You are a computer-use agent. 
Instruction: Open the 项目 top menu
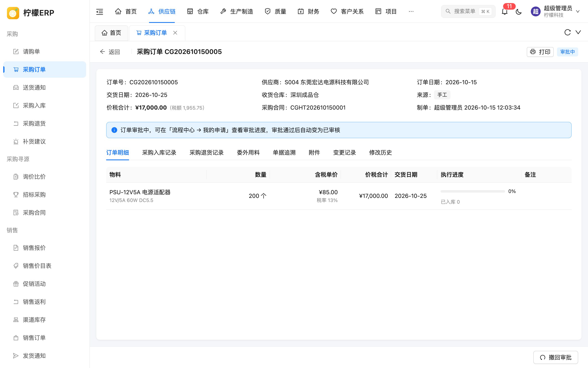point(386,11)
